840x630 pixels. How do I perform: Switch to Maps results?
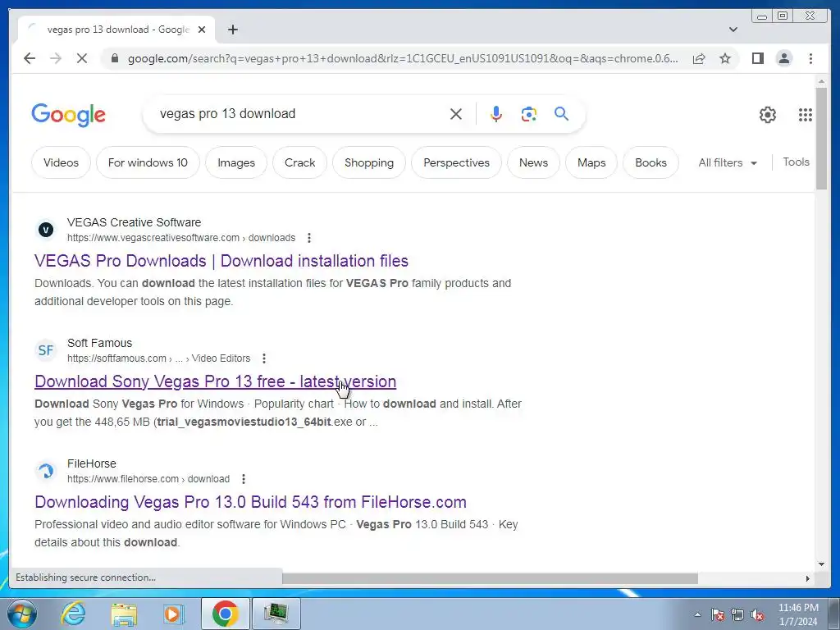pyautogui.click(x=591, y=162)
